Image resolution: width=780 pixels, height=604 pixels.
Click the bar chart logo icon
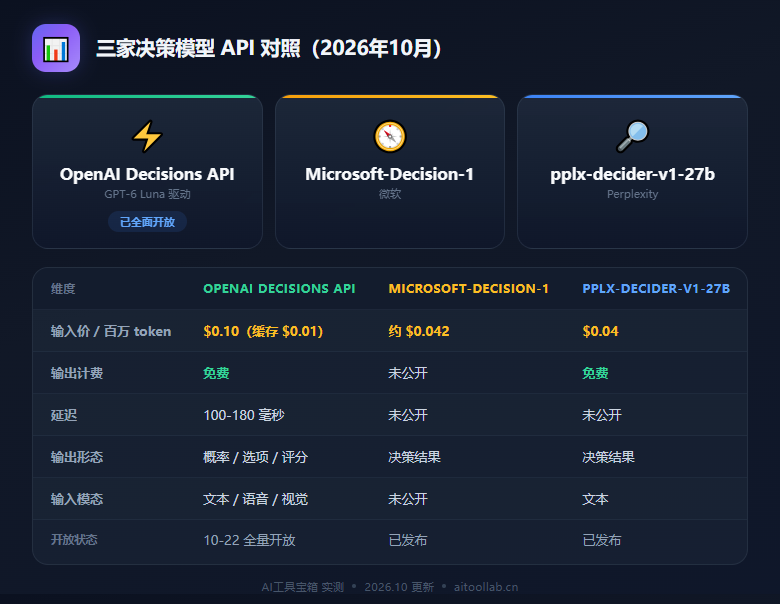pyautogui.click(x=56, y=48)
